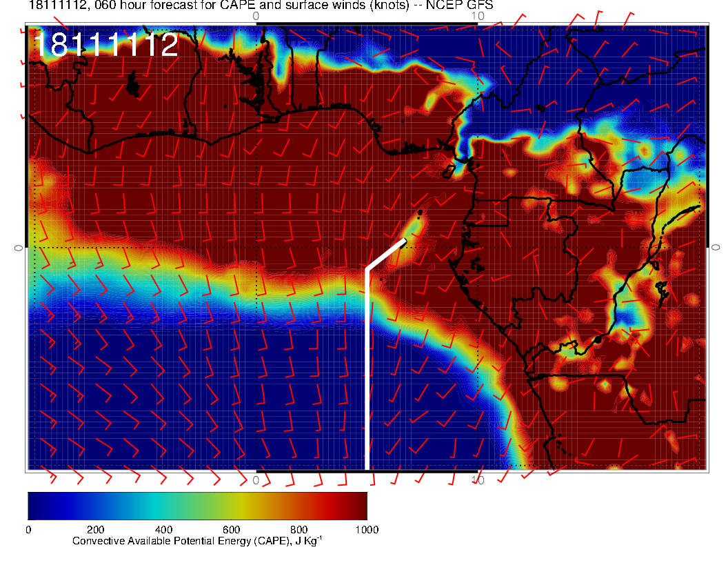Click the CAPE color bar legend
Viewport: 728px width, 563px height.
point(197,506)
